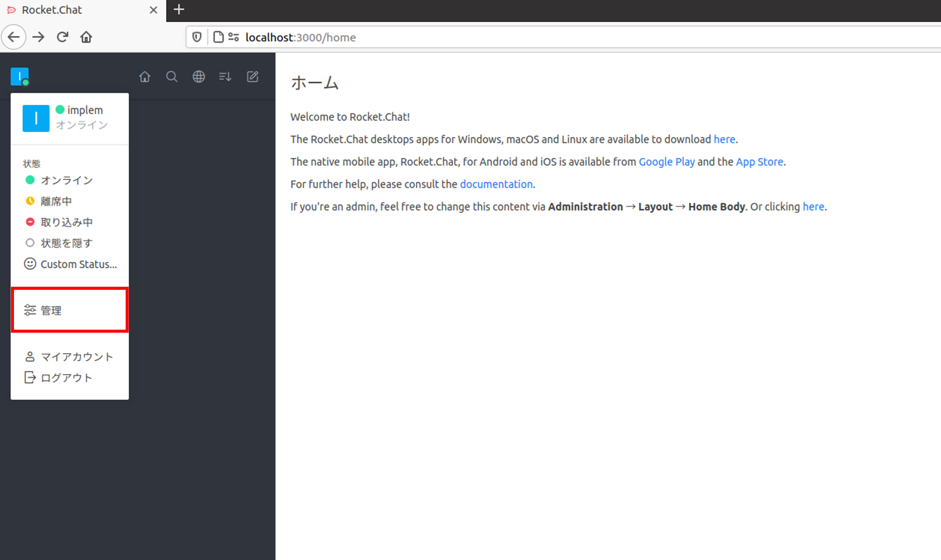Click the large avatar in user menu
Screen dimensions: 941x560
36,118
